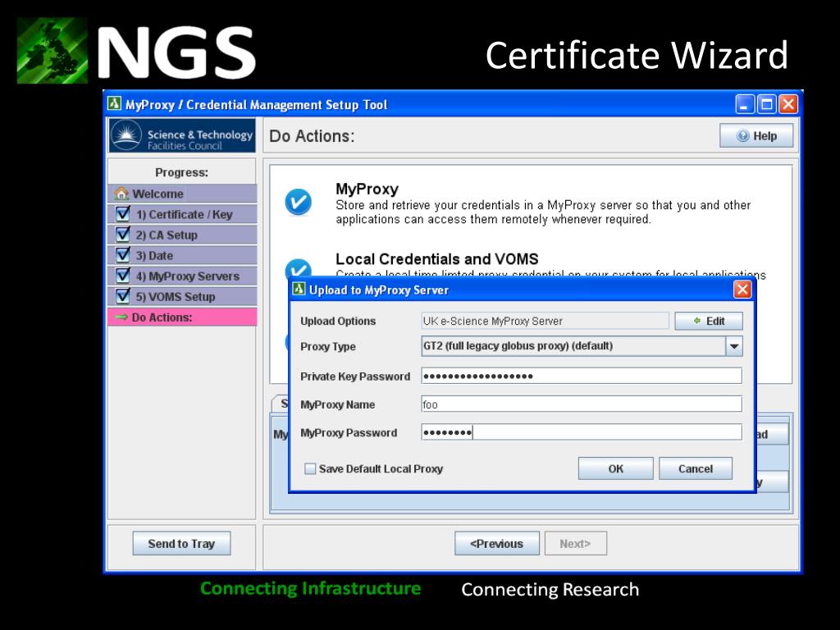Toggle the Certificate / Key step checkbox
Screen dimensions: 840x630
(123, 214)
